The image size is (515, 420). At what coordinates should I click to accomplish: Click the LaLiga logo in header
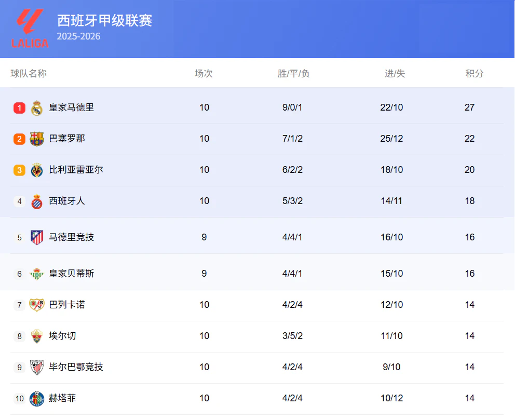click(x=30, y=29)
